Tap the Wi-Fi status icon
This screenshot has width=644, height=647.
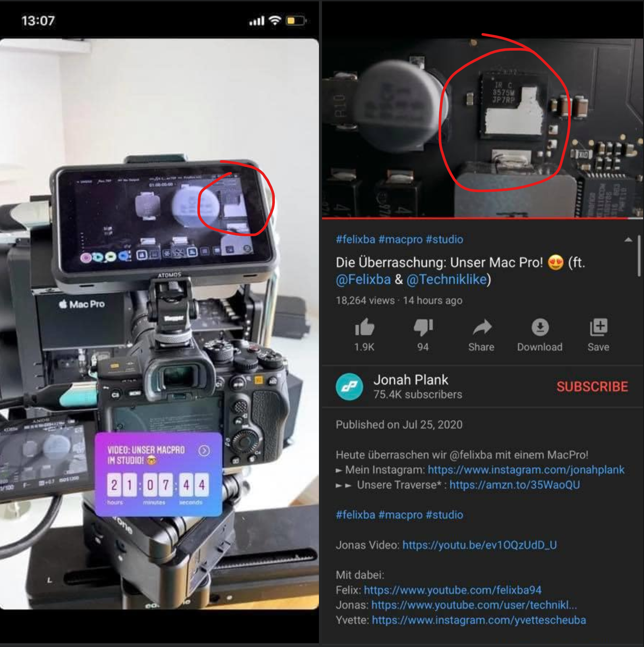click(x=275, y=21)
